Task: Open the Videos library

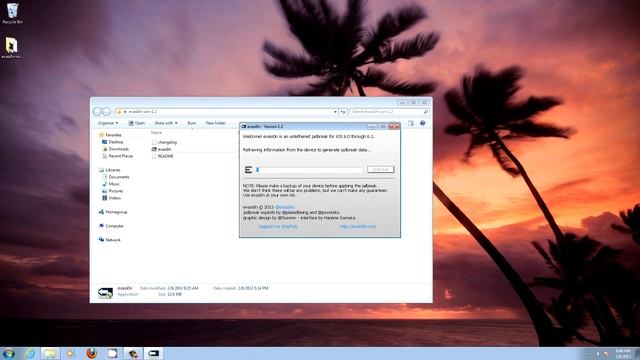Action: pyautogui.click(x=111, y=198)
